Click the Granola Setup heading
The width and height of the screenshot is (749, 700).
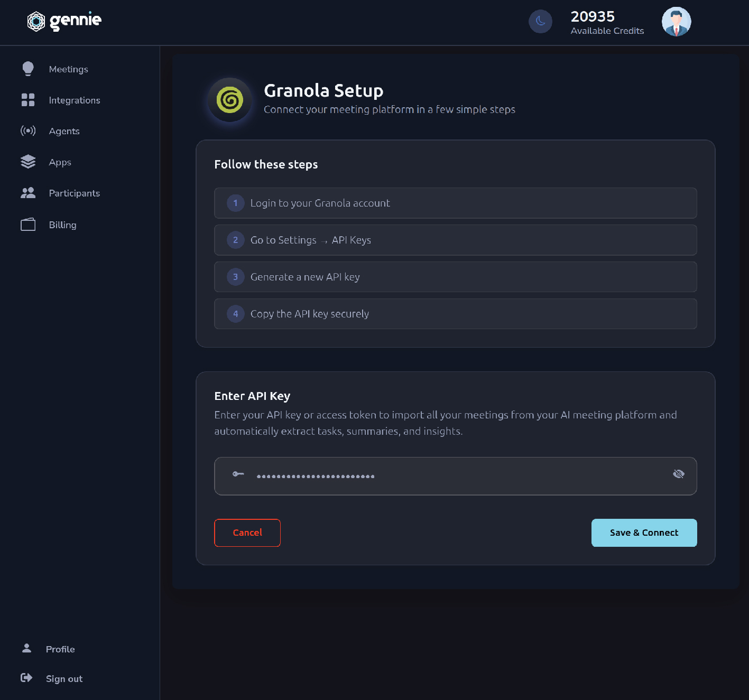[x=323, y=90]
